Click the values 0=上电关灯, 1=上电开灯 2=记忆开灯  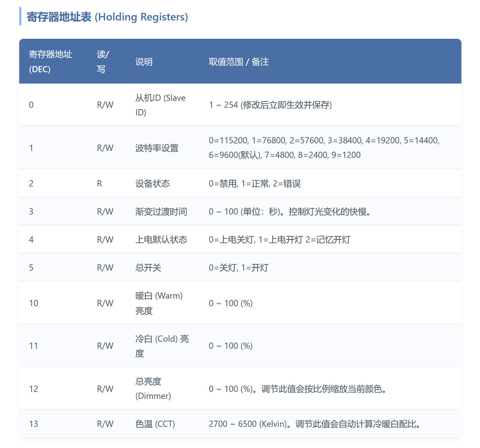(x=280, y=240)
